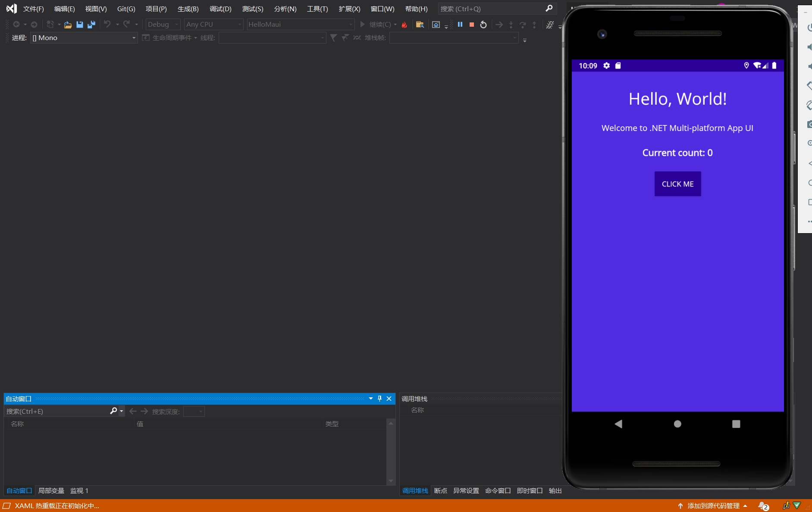
Task: Open the Any CPU platform dropdown
Action: [x=213, y=25]
